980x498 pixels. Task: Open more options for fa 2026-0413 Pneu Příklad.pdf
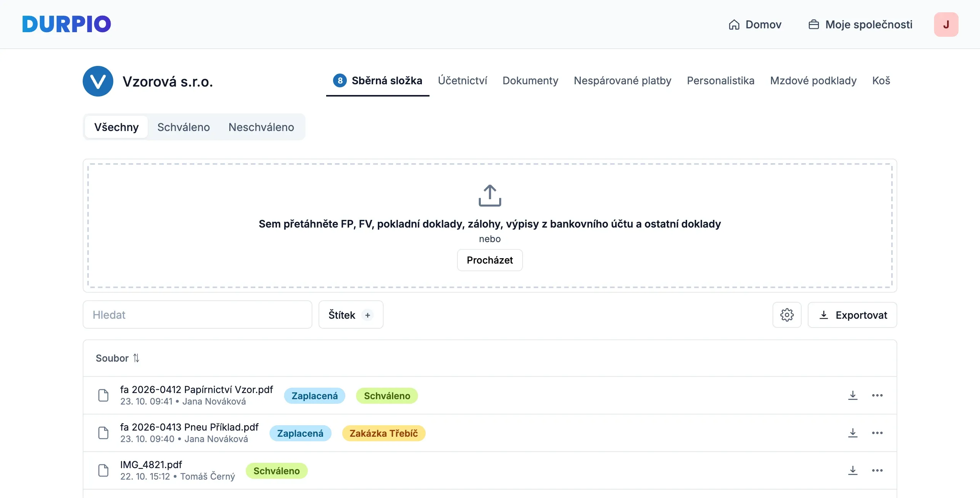877,433
